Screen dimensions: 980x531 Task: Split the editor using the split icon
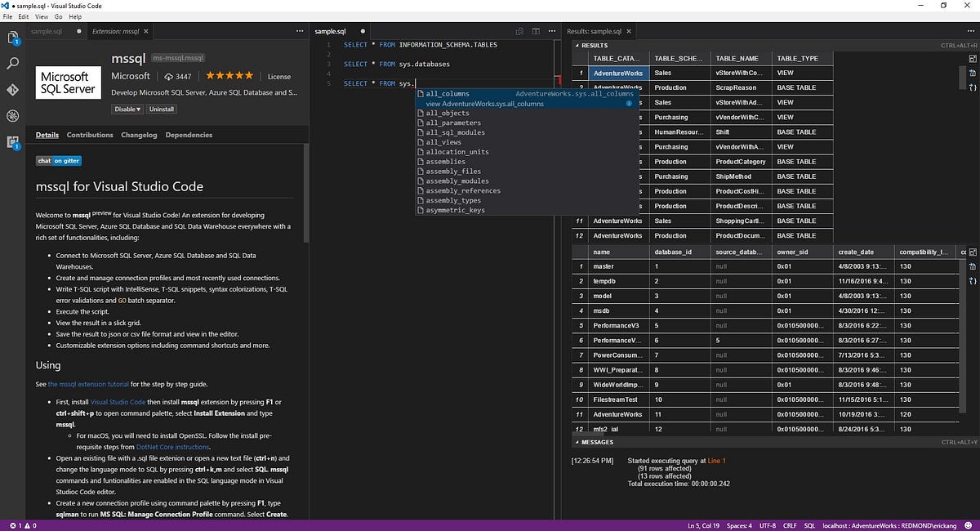(536, 31)
